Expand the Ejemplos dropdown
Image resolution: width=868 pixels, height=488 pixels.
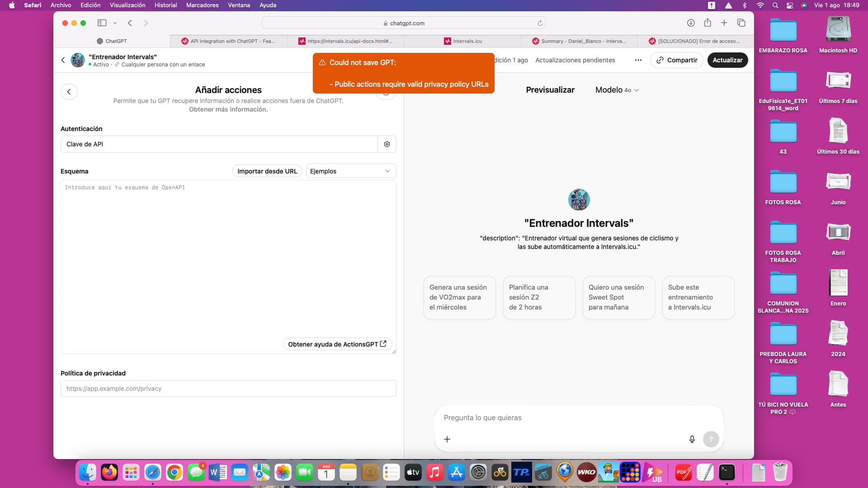click(351, 171)
